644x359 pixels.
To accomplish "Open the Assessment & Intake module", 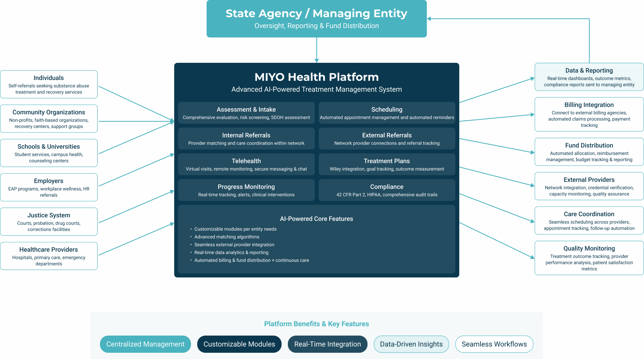I will click(246, 113).
